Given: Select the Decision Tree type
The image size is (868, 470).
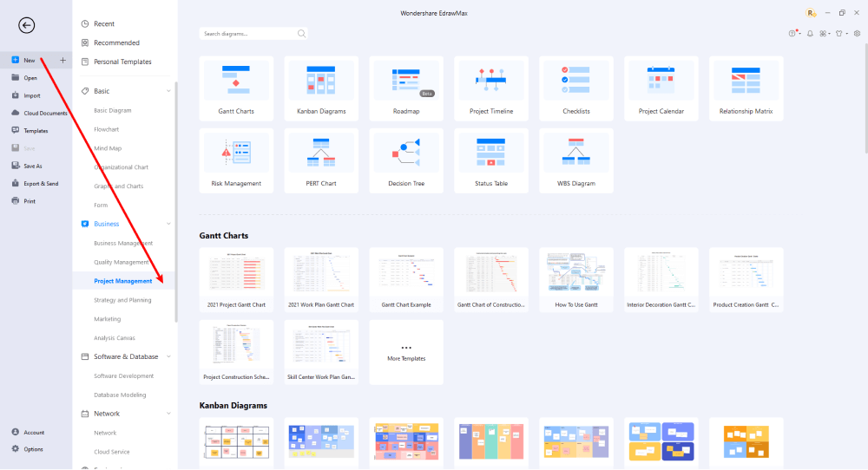Looking at the screenshot, I should 406,161.
